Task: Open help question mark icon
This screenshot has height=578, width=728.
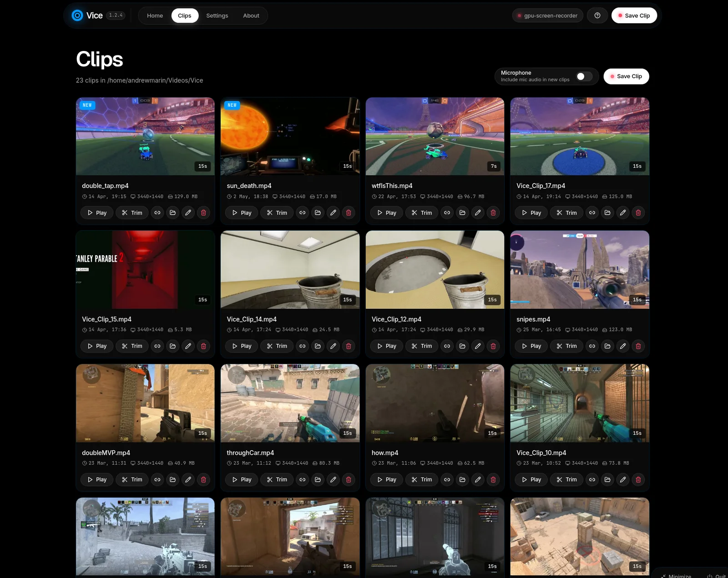Action: tap(597, 15)
